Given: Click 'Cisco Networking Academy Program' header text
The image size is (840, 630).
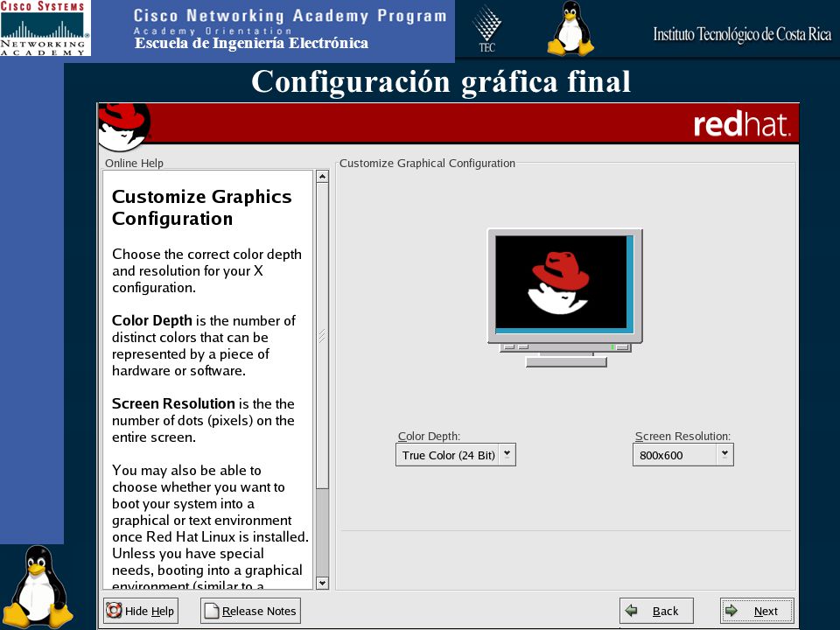Looking at the screenshot, I should [x=290, y=16].
